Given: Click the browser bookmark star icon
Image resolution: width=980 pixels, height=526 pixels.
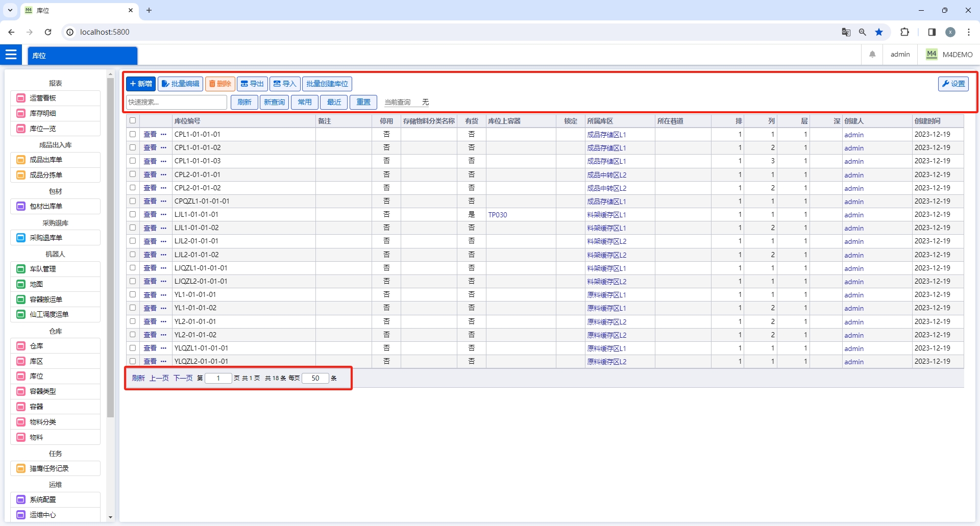Looking at the screenshot, I should (879, 32).
